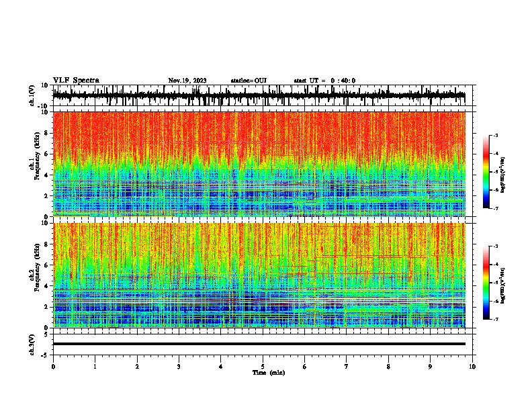Click the 'ch.1(V)' waveform axis label
Image resolution: width=532 pixels, height=411 pixels.
coord(32,95)
